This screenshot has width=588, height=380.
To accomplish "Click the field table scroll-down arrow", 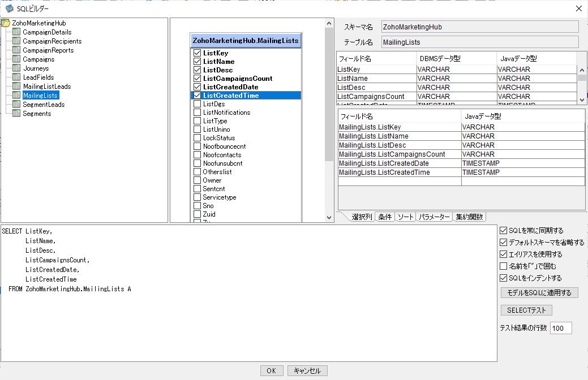I will (582, 100).
